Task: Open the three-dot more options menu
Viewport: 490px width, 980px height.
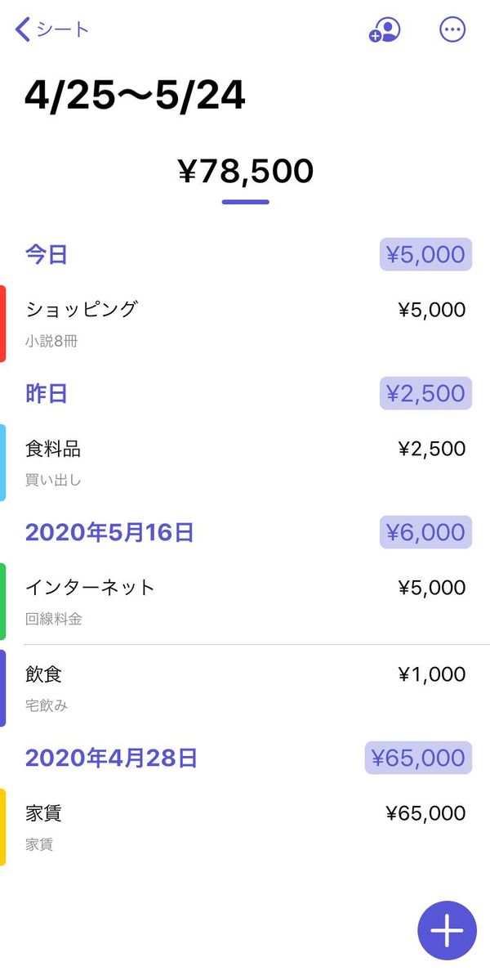Action: pos(452,29)
